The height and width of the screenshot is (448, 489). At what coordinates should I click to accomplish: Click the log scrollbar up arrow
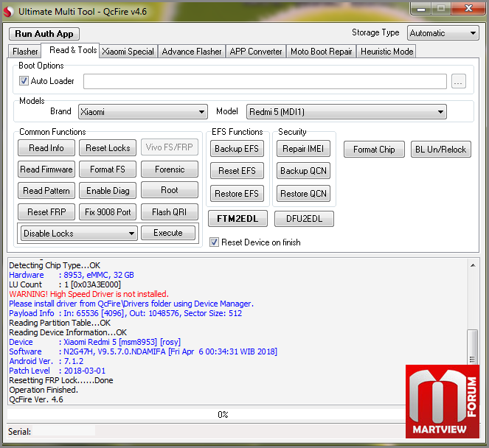473,265
